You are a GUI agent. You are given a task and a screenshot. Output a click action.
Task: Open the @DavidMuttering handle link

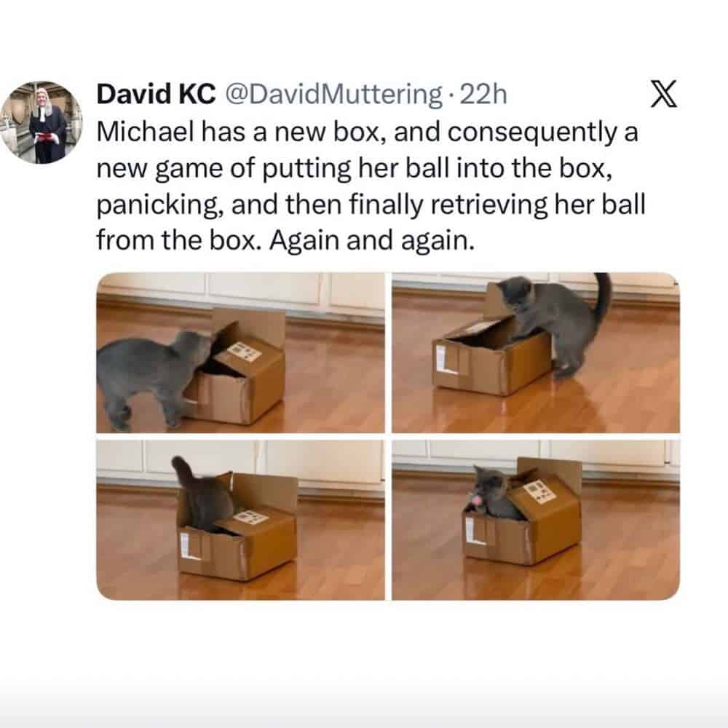(x=333, y=94)
